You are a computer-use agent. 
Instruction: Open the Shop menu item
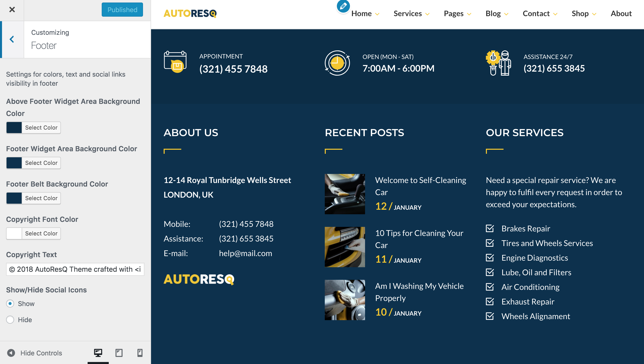tap(580, 14)
